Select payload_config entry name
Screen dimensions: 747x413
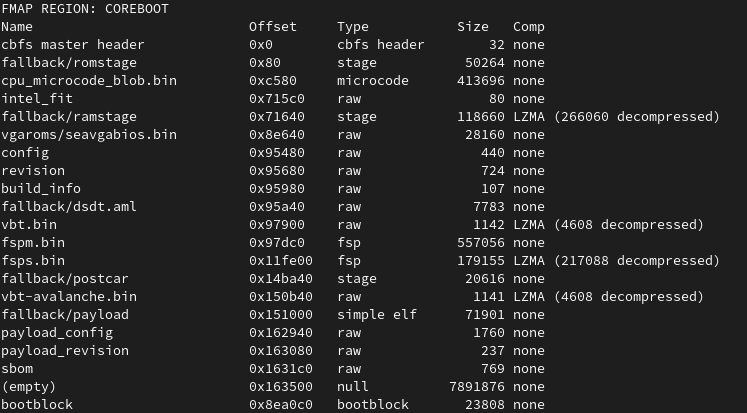point(57,333)
